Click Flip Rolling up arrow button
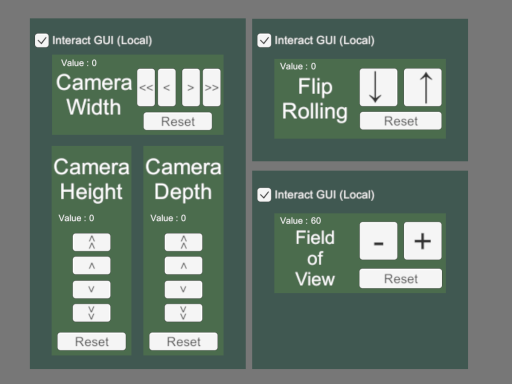 tap(423, 87)
